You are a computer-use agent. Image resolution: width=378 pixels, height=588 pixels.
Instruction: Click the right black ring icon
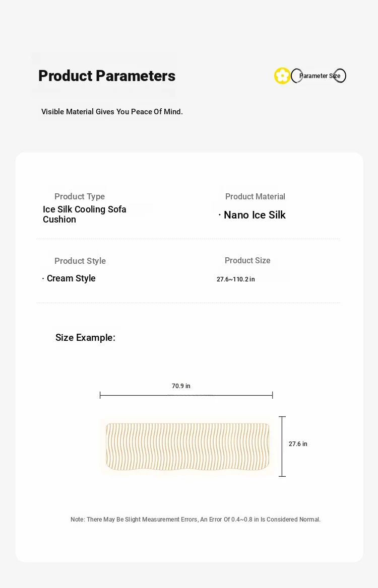click(340, 76)
